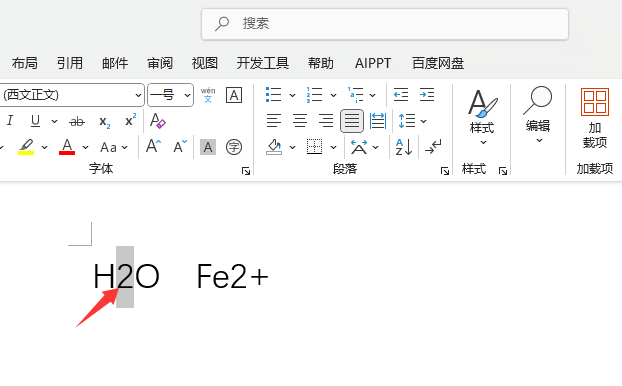Decrease paragraph indent
This screenshot has height=386, width=622.
pyautogui.click(x=401, y=95)
